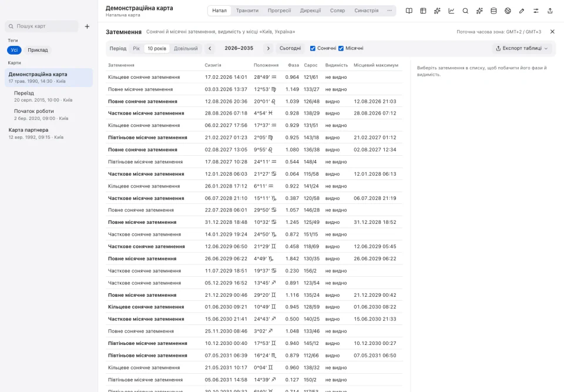Open the Дирекції tab
Image resolution: width=564 pixels, height=392 pixels.
310,11
